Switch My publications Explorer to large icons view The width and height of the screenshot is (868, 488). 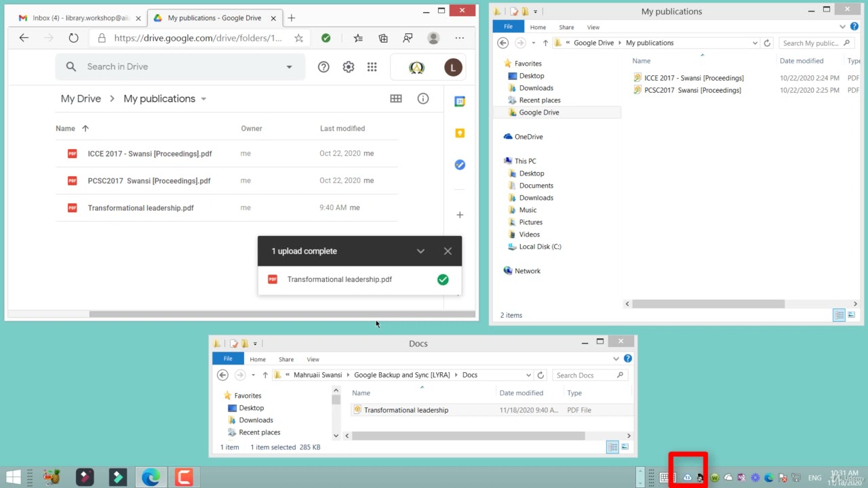click(x=851, y=315)
